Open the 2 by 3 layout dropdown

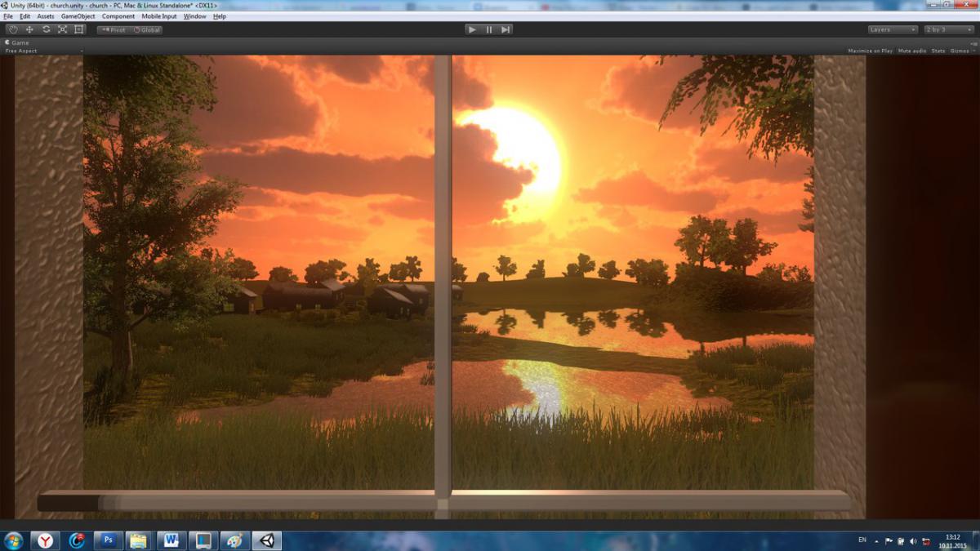947,29
